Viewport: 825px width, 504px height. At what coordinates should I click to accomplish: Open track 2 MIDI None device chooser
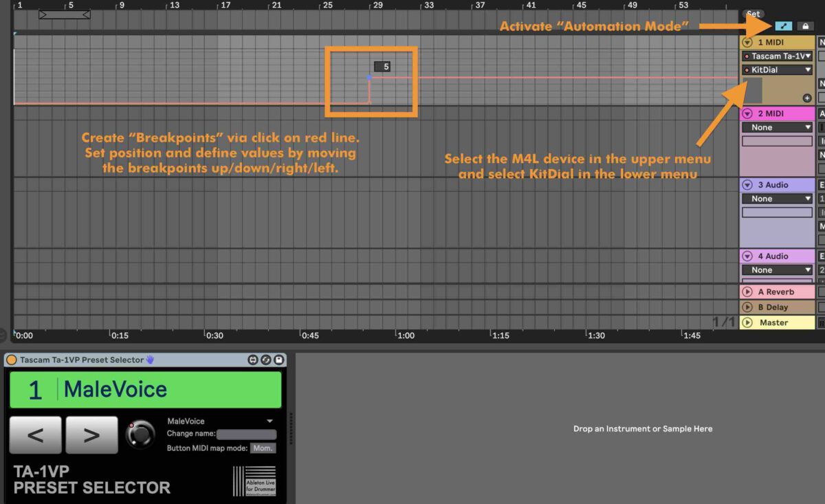click(778, 127)
